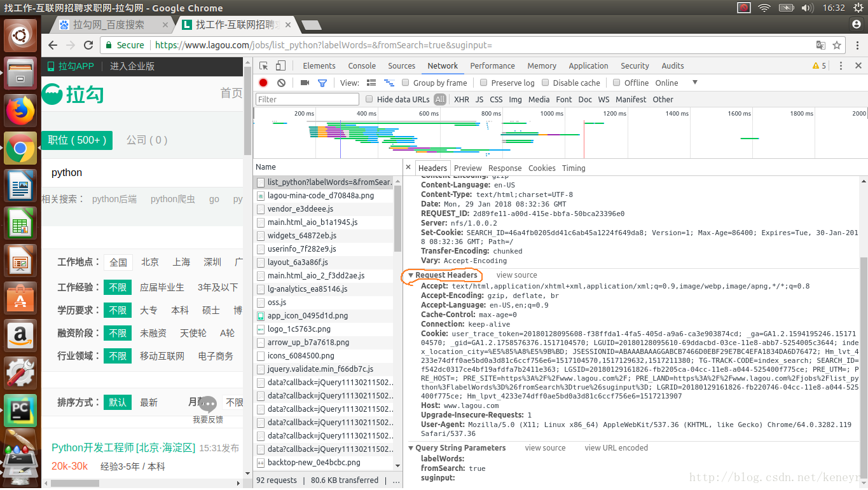Click the translate page icon in address bar
Viewport: 868px width, 490px height.
click(x=821, y=45)
